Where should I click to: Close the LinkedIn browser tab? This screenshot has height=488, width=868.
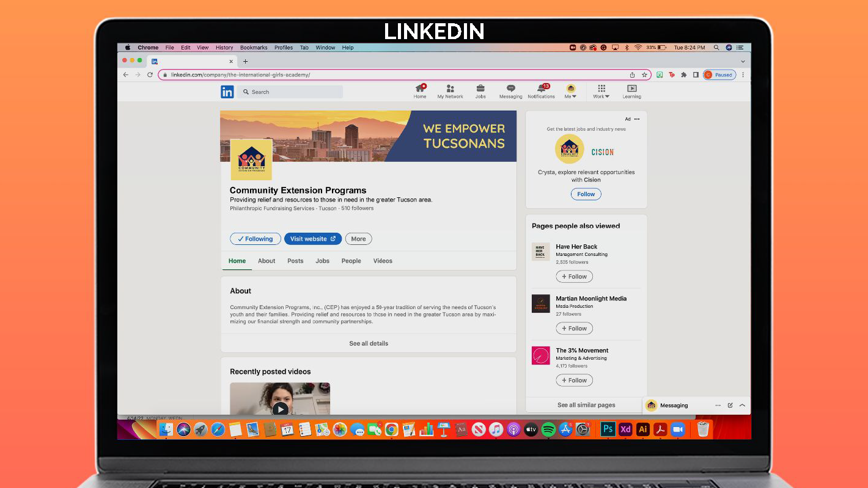point(231,61)
